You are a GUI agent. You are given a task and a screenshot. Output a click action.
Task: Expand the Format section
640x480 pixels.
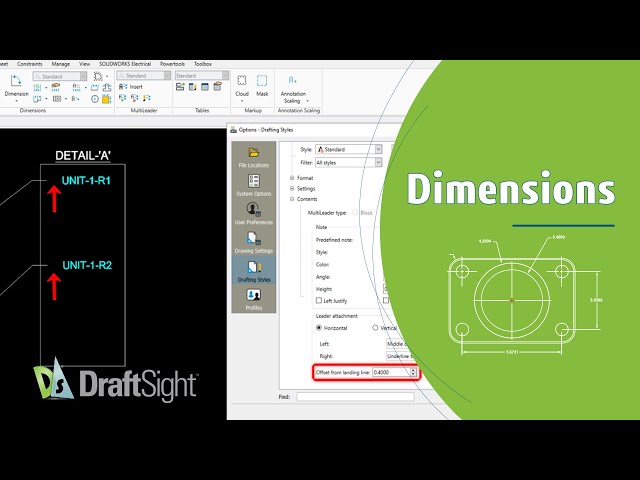(292, 178)
